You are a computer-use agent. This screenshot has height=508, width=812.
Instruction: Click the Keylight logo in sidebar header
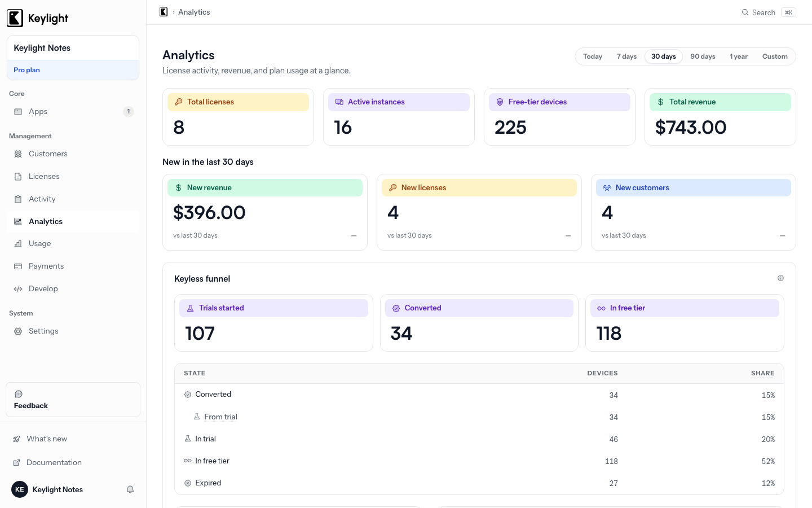point(37,18)
